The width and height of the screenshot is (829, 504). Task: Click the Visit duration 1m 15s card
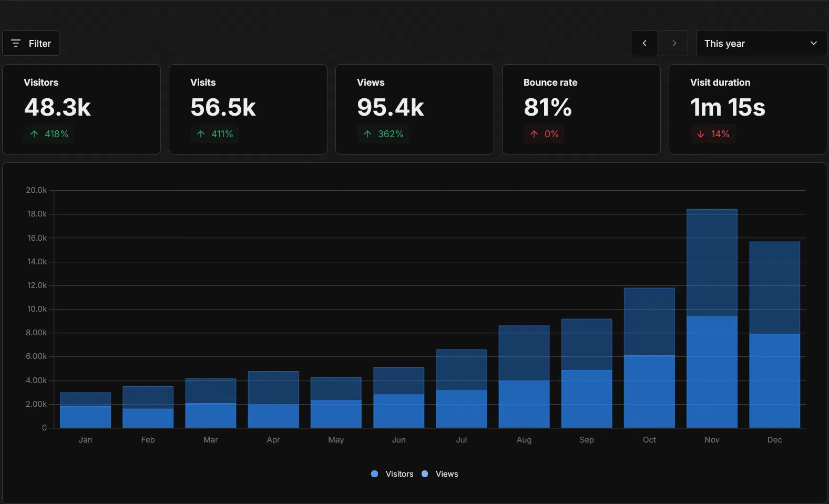tap(748, 109)
